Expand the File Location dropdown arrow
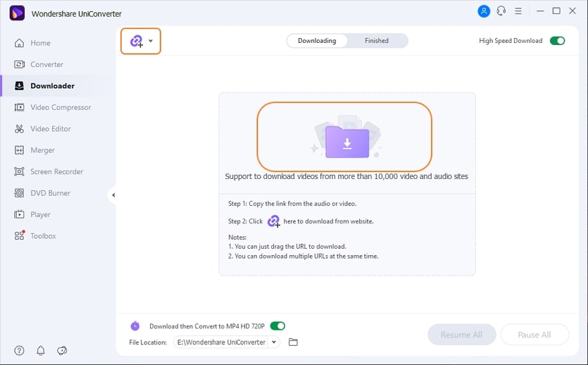The width and height of the screenshot is (588, 365). [x=274, y=342]
